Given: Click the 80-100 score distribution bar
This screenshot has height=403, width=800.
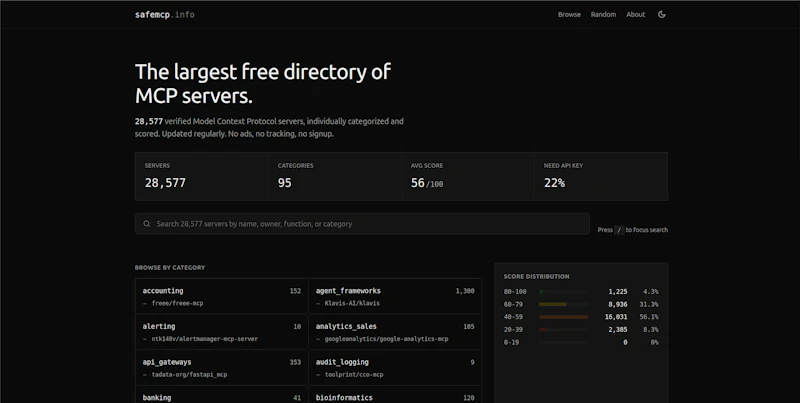Looking at the screenshot, I should click(x=563, y=292).
